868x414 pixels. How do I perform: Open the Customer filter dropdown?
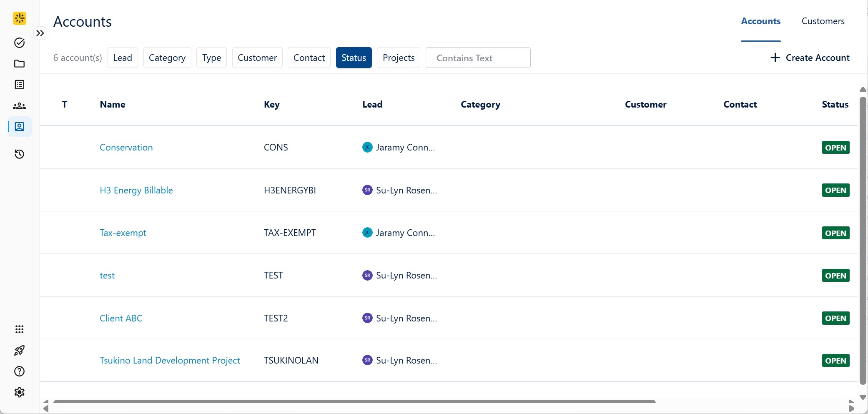tap(257, 58)
